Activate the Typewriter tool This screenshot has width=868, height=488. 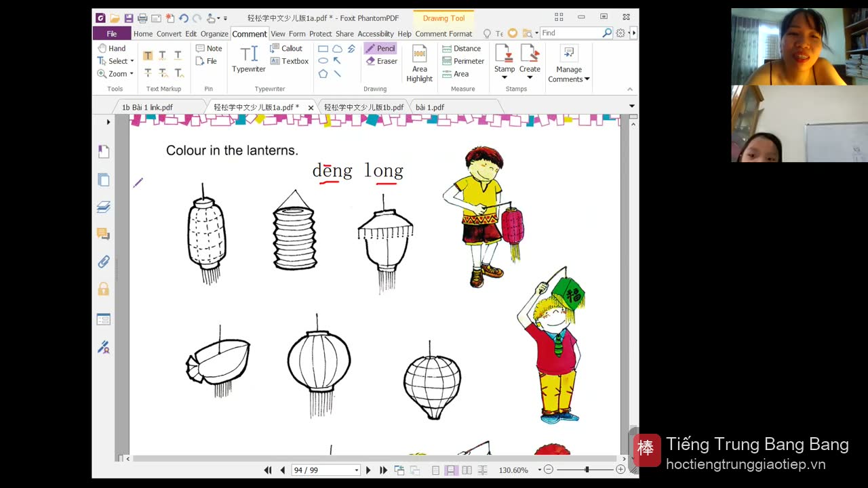[249, 59]
